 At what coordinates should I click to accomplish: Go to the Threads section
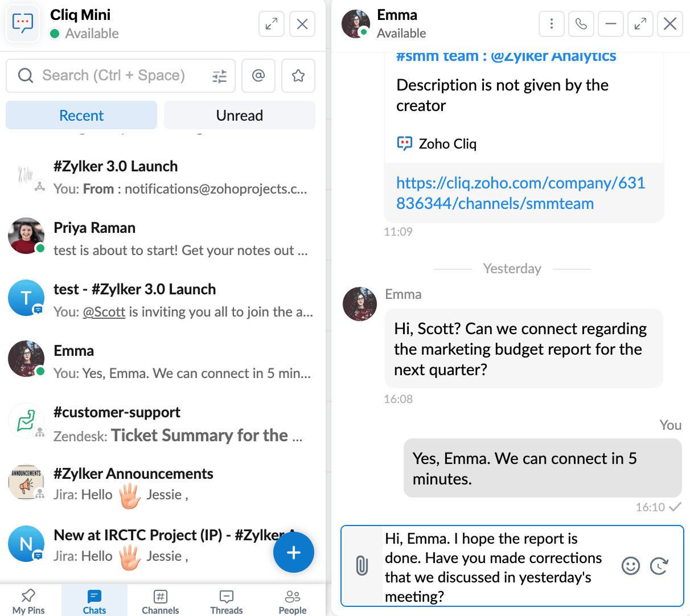pos(227,602)
